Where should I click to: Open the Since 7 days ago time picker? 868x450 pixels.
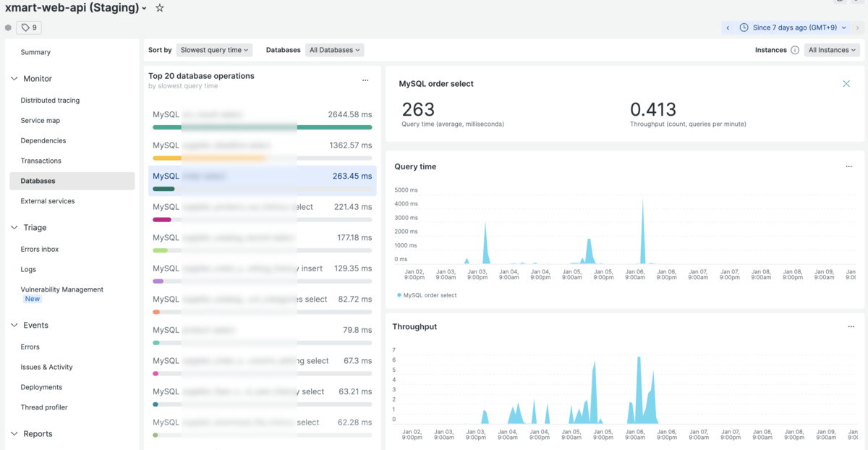pyautogui.click(x=793, y=27)
